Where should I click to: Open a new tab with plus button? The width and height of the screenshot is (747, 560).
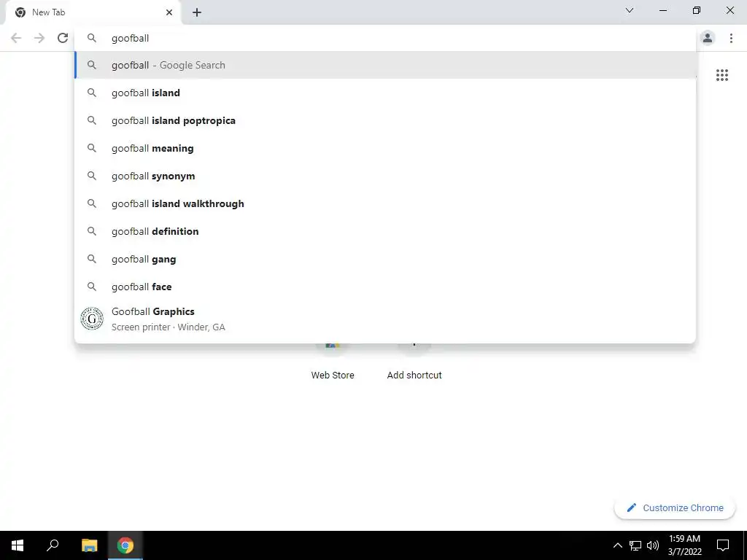197,12
